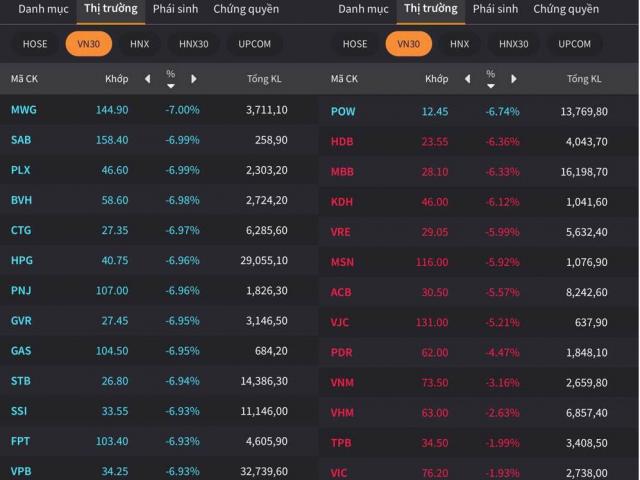Open MWG stock ticker
640x480 pixels.
point(23,110)
